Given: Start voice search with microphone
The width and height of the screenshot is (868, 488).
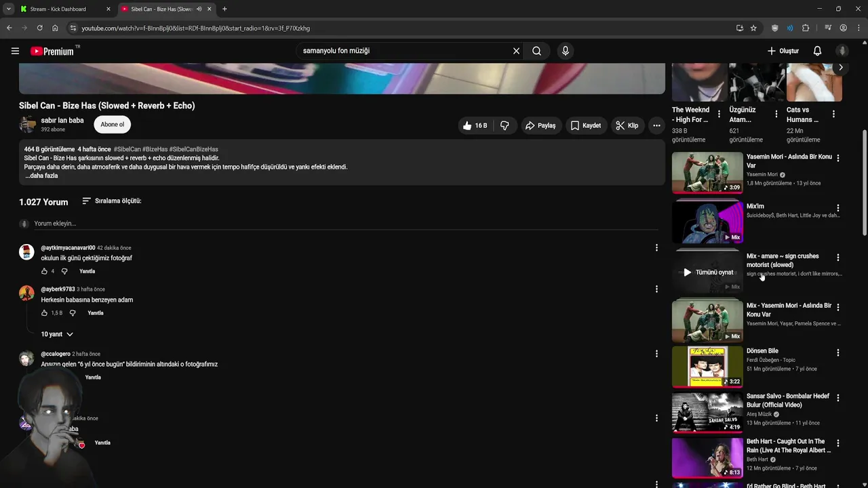Looking at the screenshot, I should click(566, 51).
